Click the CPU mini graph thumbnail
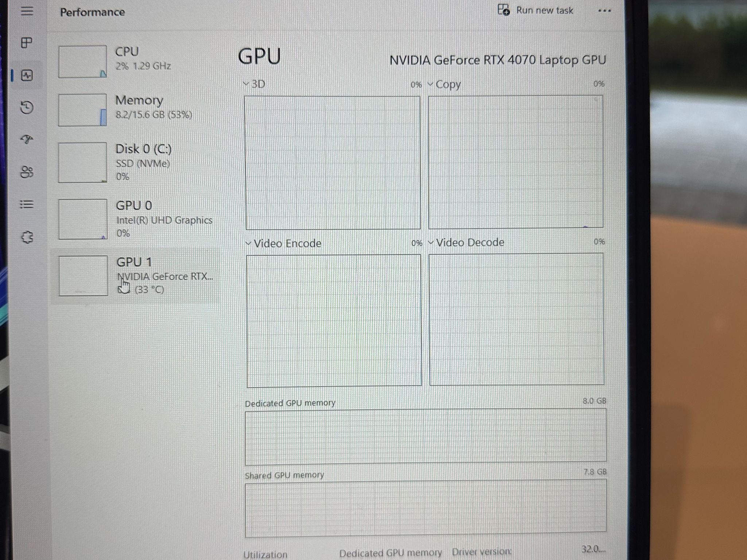 click(x=83, y=62)
